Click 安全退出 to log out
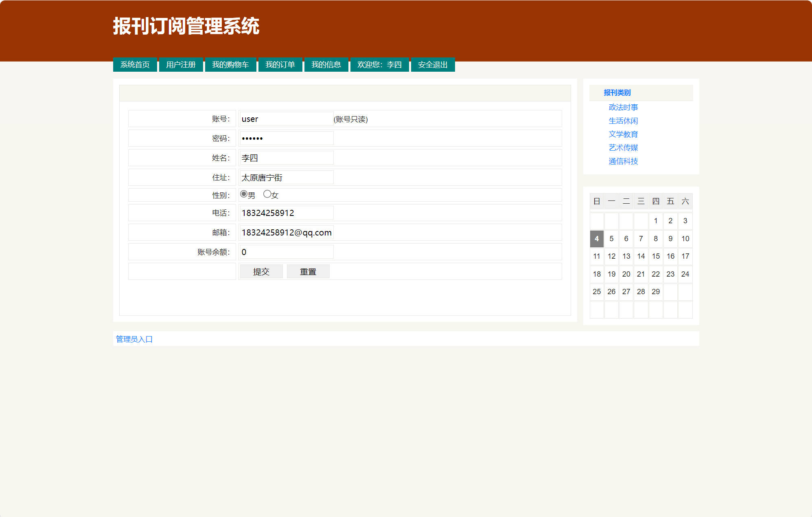The image size is (812, 517). pyautogui.click(x=432, y=64)
